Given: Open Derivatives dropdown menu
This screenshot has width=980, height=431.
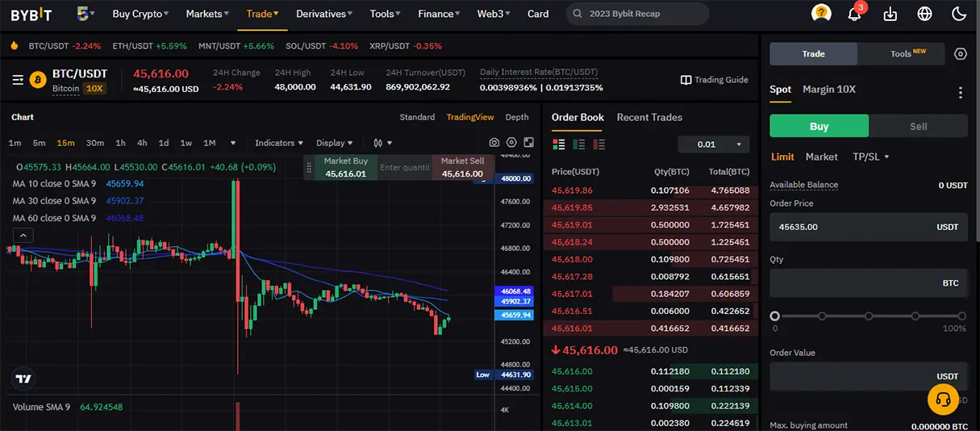Looking at the screenshot, I should 324,14.
